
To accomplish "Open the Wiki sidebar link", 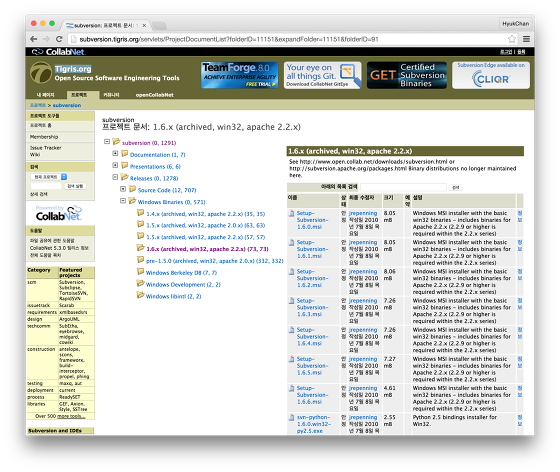I will pyautogui.click(x=35, y=155).
